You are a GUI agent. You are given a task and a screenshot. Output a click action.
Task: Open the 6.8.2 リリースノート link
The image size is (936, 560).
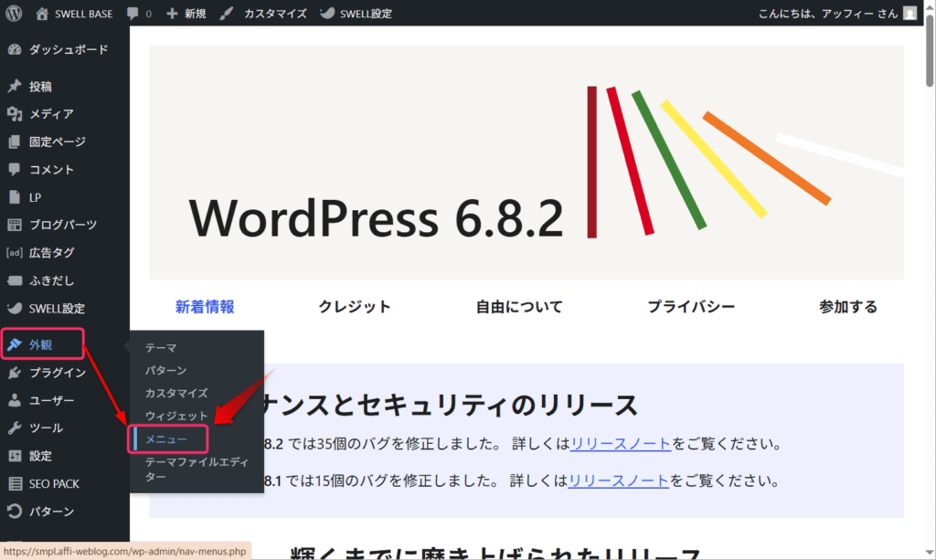tap(621, 444)
